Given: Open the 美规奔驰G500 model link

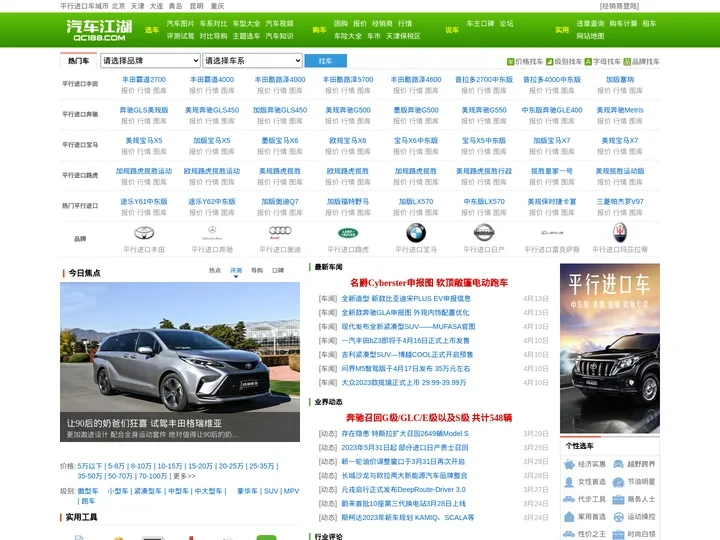Looking at the screenshot, I should [348, 110].
